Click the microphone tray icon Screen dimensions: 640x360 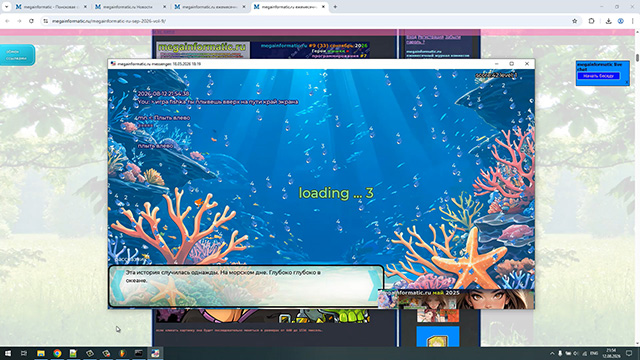[560, 353]
